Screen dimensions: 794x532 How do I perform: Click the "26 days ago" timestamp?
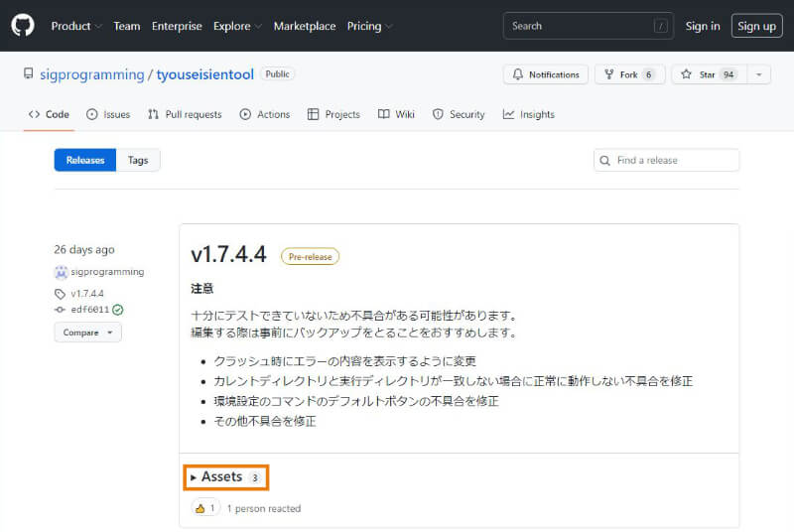click(x=84, y=249)
